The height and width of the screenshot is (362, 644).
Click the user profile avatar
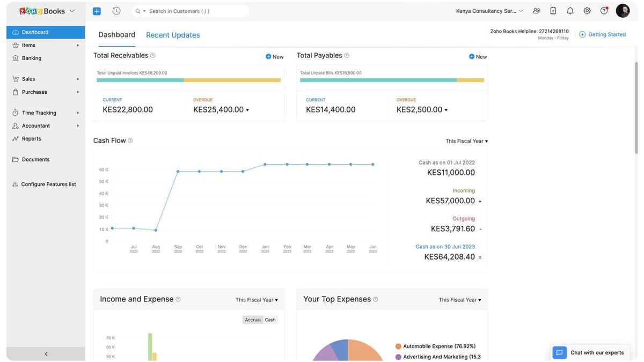pos(623,11)
